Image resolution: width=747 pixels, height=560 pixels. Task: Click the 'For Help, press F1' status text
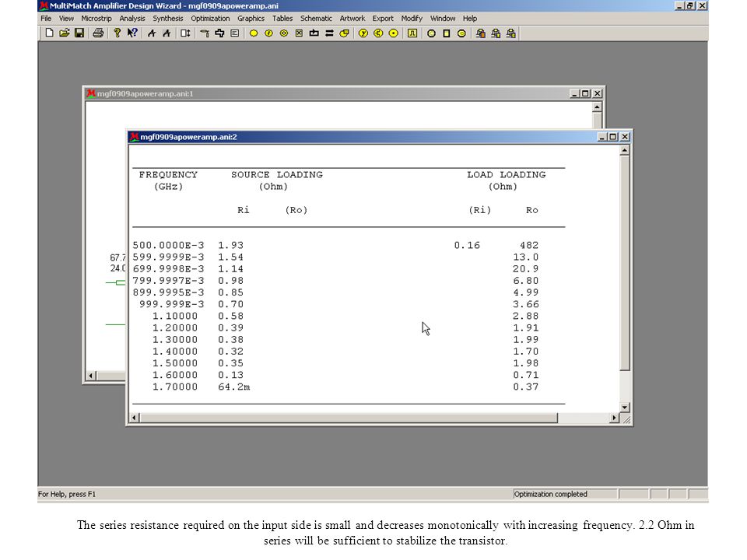click(x=67, y=495)
